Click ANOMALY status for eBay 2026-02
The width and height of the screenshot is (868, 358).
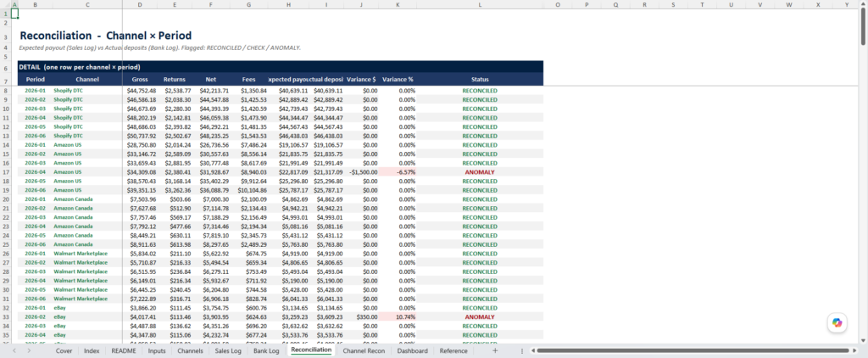click(x=480, y=317)
